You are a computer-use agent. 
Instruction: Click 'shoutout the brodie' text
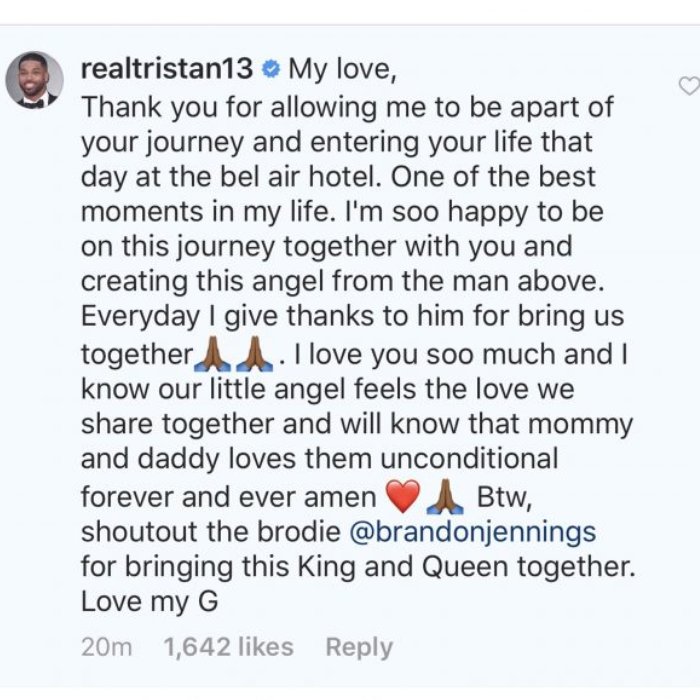click(x=211, y=532)
